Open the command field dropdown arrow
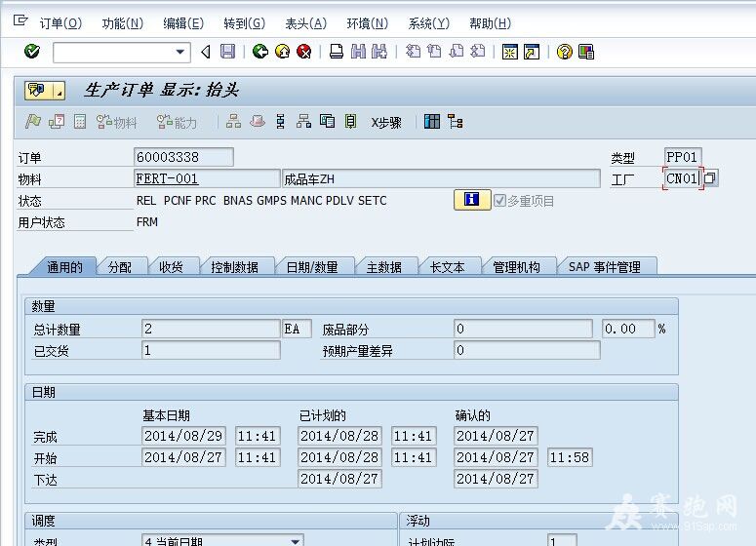 click(179, 52)
